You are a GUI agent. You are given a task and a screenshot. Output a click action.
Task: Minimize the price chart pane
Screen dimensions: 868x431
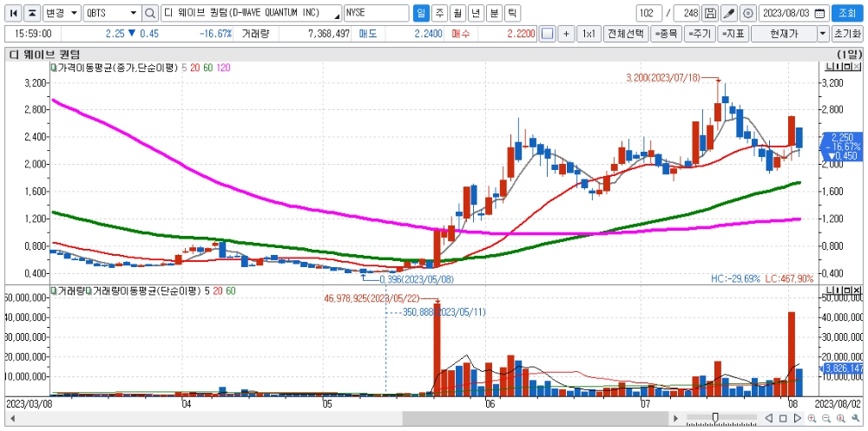838,67
